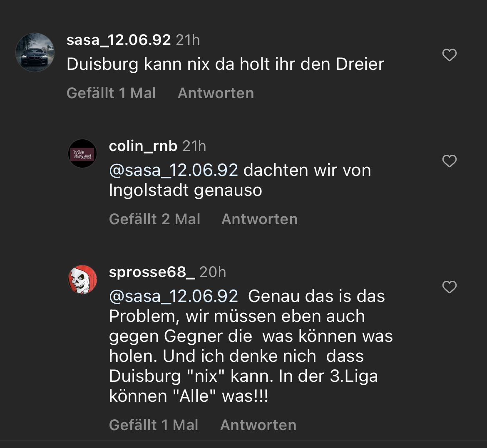Like the comment by sasa_12.06.92
487x448 pixels.
(x=449, y=55)
